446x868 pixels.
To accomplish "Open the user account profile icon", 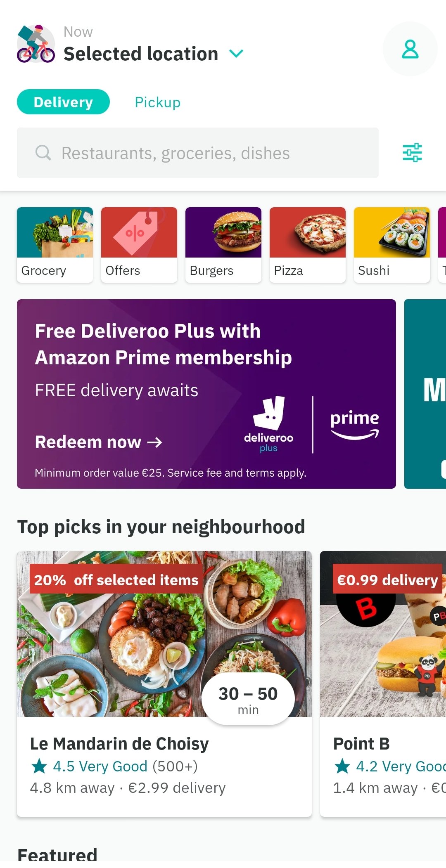I will click(410, 49).
